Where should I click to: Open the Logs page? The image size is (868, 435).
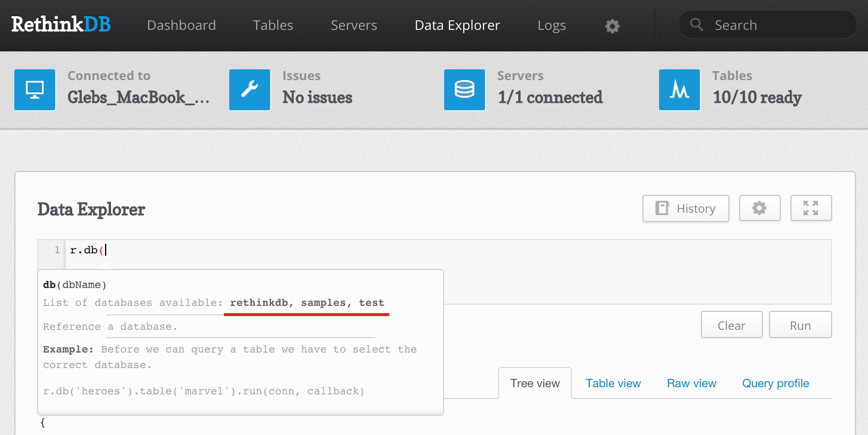tap(552, 25)
